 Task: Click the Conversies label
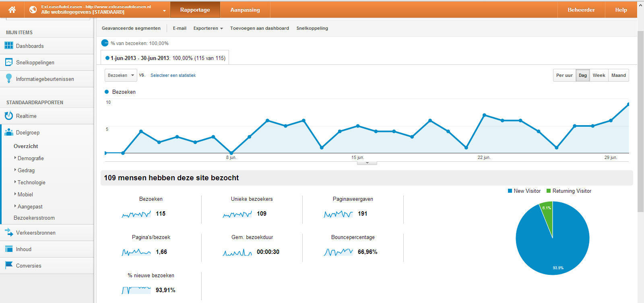pos(29,266)
